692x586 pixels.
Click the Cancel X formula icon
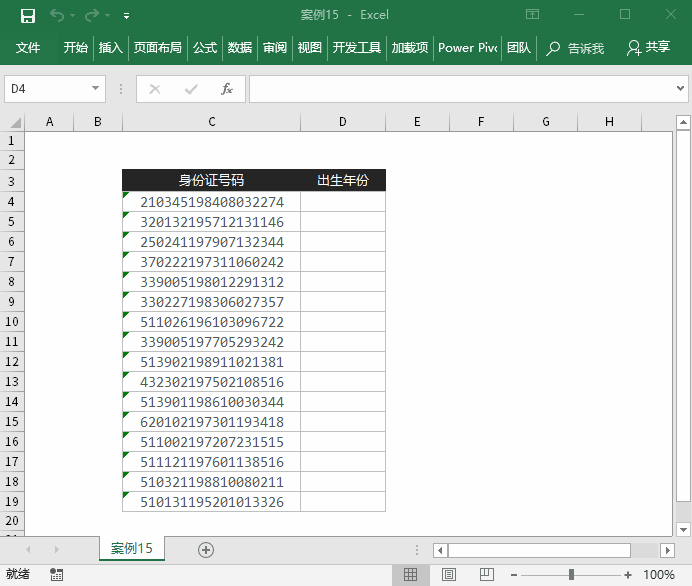pyautogui.click(x=155, y=89)
